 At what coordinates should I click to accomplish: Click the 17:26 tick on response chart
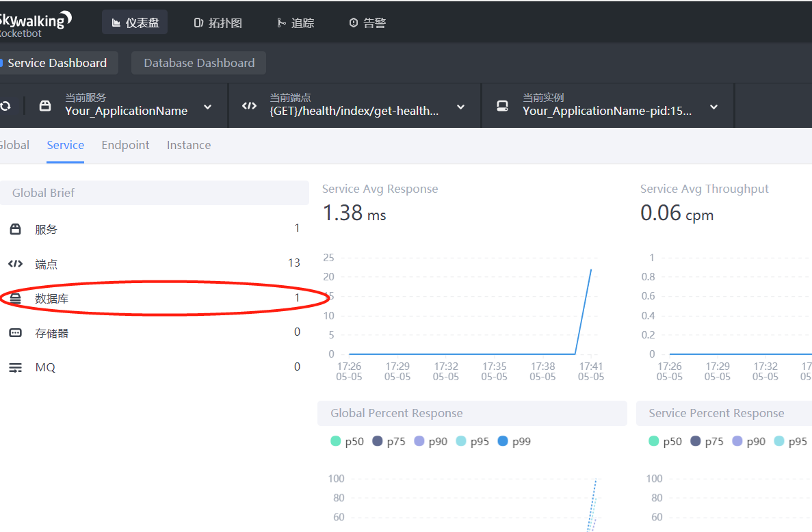[349, 371]
